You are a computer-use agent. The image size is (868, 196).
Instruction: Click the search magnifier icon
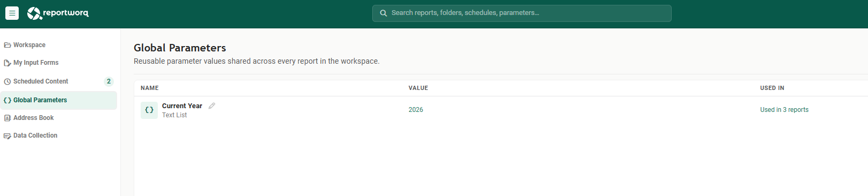(x=383, y=13)
